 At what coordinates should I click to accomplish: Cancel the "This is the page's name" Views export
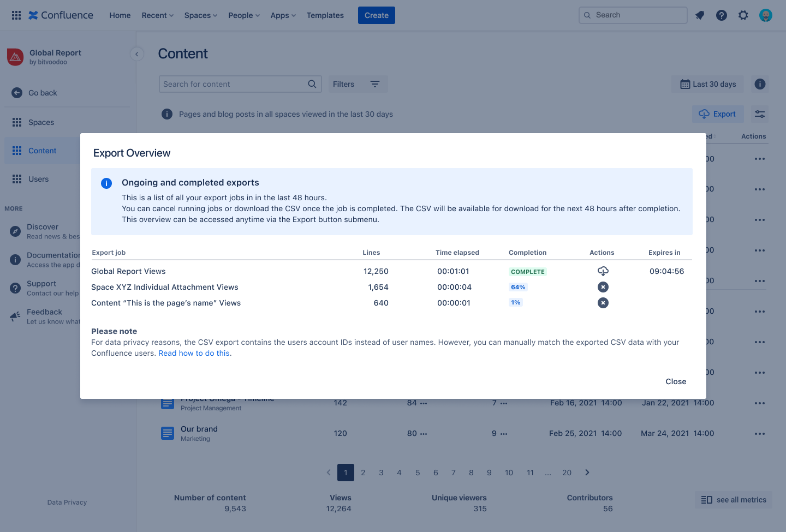coord(603,302)
